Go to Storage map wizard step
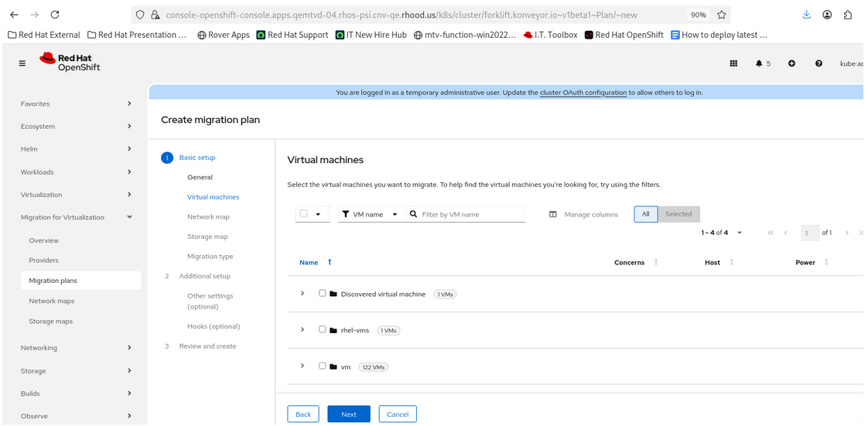Viewport: 868px width, 426px height. [207, 237]
